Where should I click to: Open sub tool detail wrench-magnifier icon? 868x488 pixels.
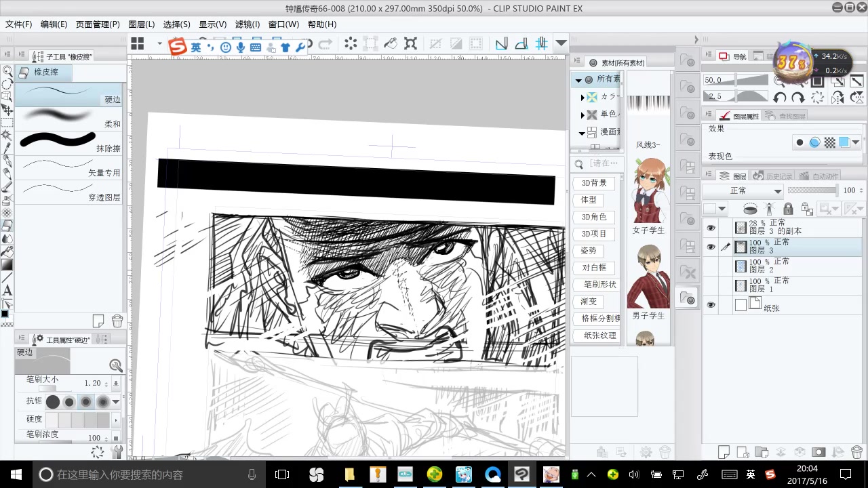pos(116,366)
